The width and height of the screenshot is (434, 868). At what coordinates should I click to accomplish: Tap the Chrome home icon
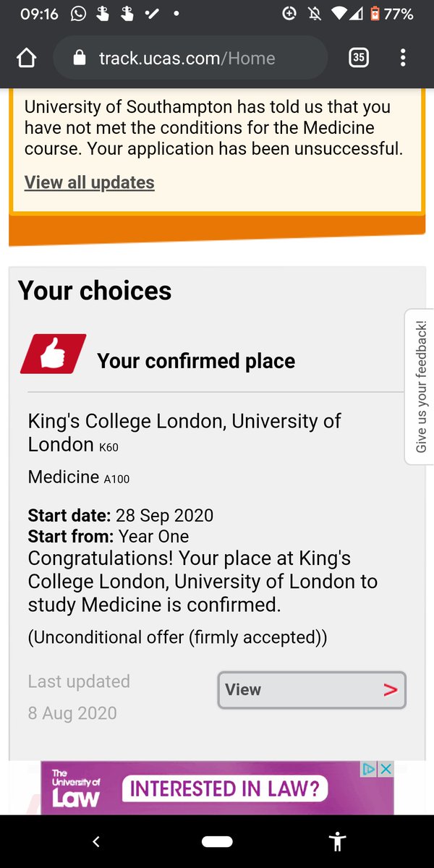click(x=26, y=58)
